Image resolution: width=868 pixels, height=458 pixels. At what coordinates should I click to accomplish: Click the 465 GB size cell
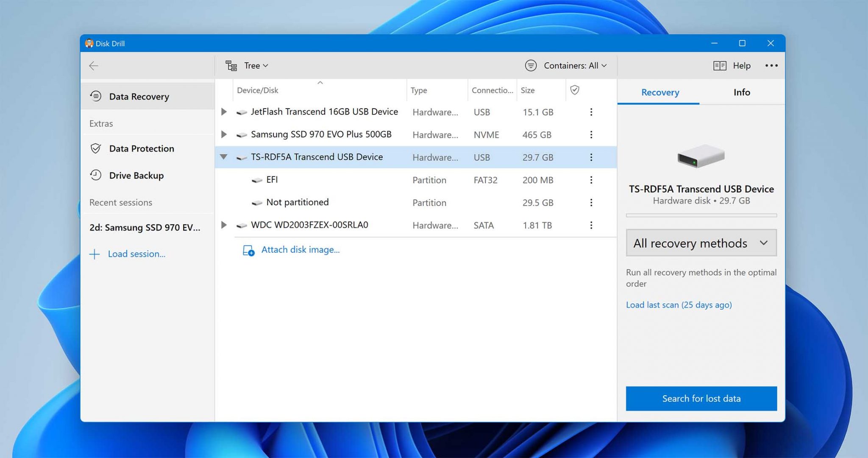coord(537,135)
